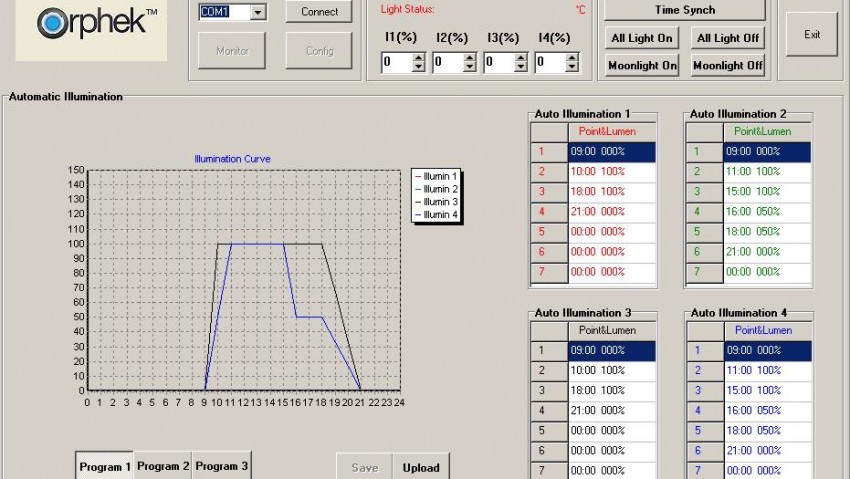This screenshot has height=479, width=850.
Task: Click the Connect button
Action: click(319, 12)
